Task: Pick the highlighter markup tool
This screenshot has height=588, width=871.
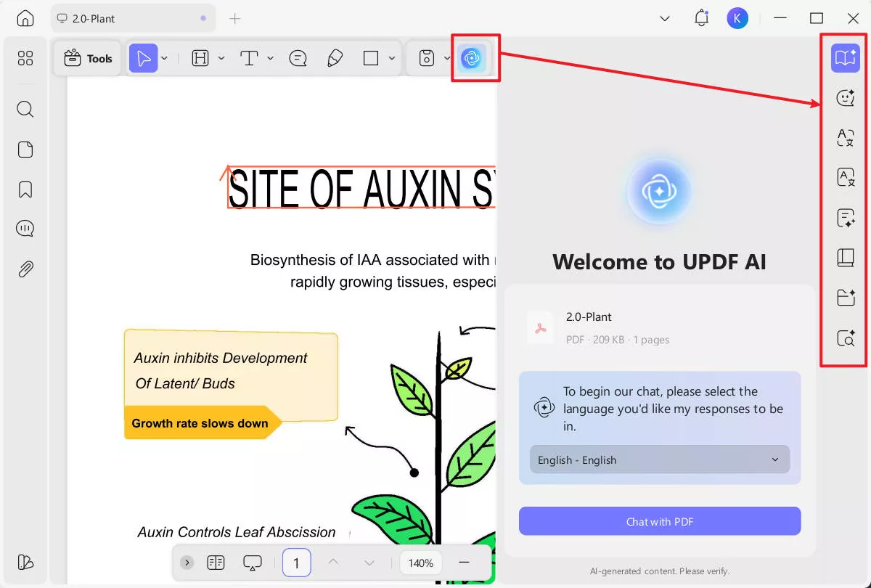Action: click(335, 58)
